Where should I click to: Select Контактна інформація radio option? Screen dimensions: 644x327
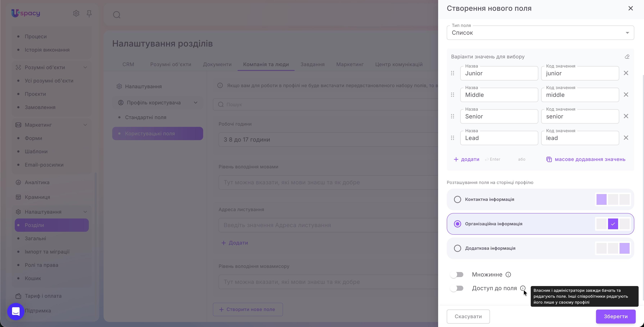[458, 199]
